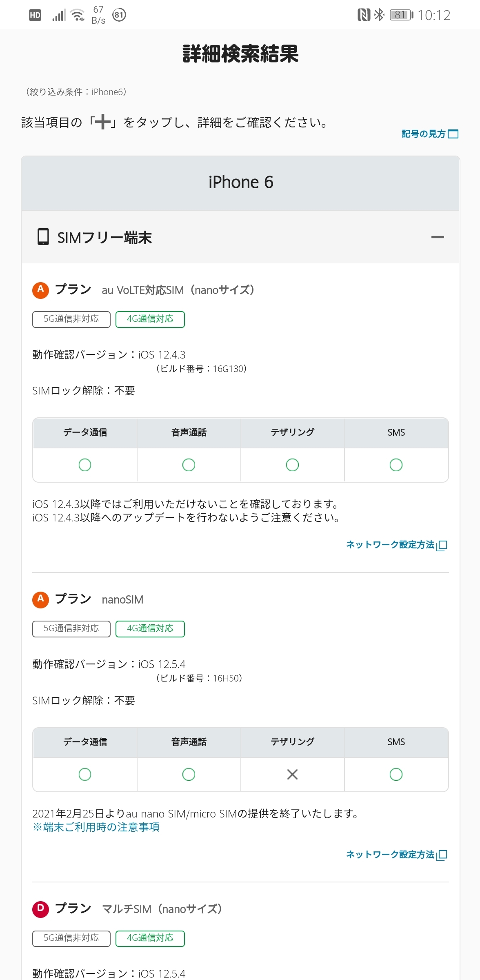
Task: Open the ※端末ご利用時の注意事項 link
Action: [x=96, y=827]
